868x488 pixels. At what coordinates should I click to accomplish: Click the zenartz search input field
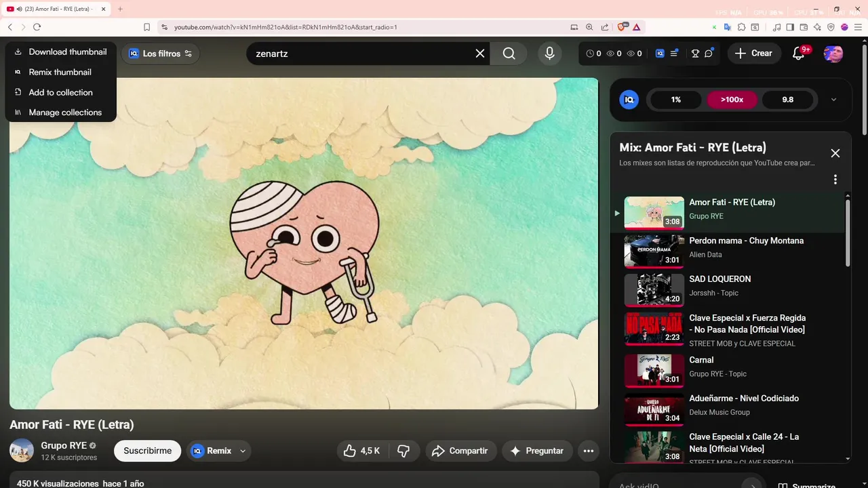[363, 53]
